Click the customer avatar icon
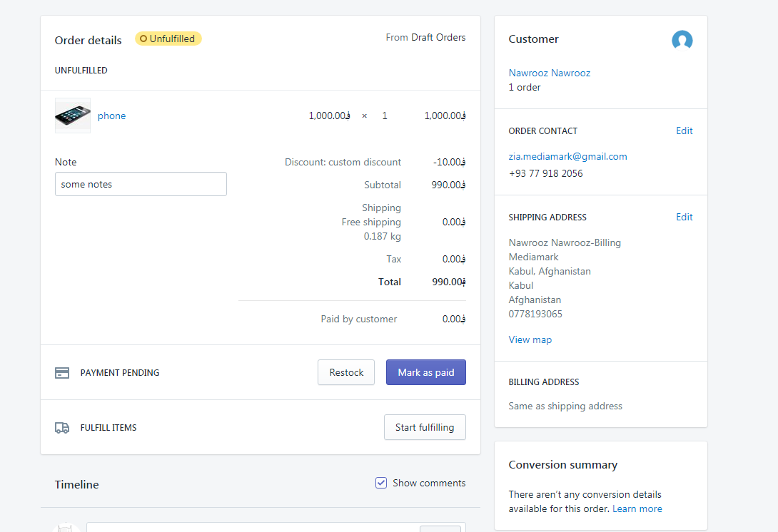Image resolution: width=778 pixels, height=532 pixels. point(682,41)
